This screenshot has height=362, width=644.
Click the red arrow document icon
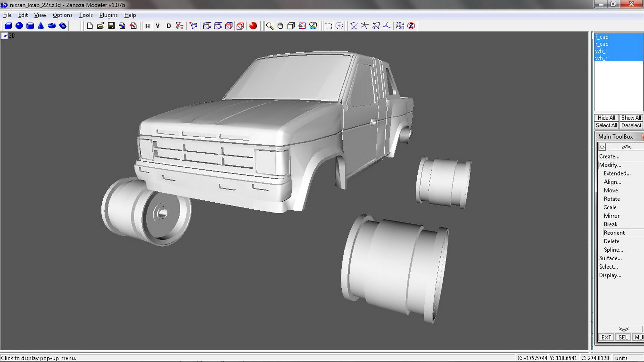coord(133,26)
